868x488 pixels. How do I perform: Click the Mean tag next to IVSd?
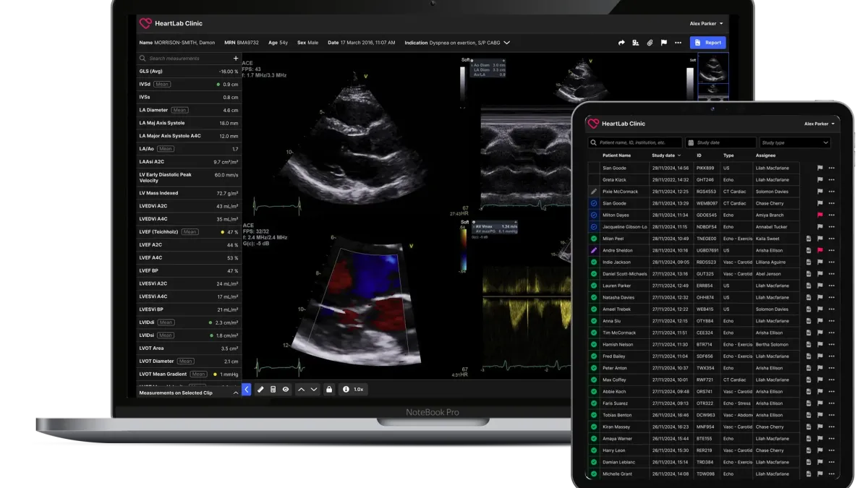pos(162,85)
